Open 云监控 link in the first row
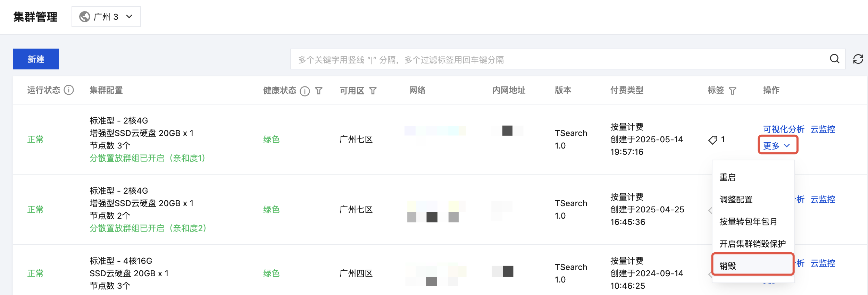This screenshot has height=295, width=868. pos(823,129)
